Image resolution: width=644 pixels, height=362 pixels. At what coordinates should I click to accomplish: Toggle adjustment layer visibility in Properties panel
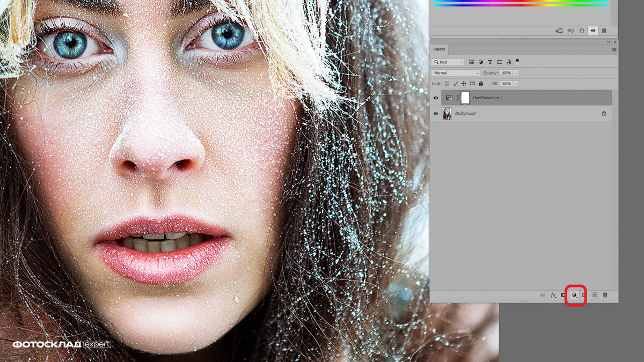(593, 31)
